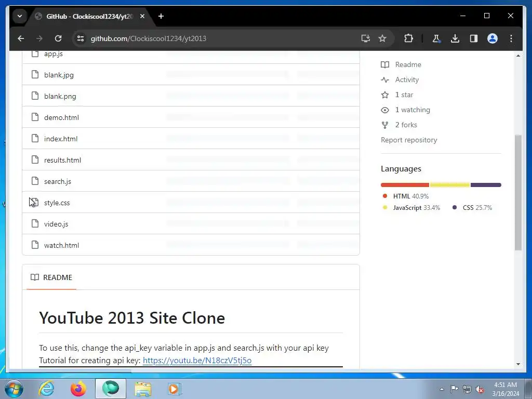Click file icon beside index.html
This screenshot has width=532, height=399.
[35, 138]
